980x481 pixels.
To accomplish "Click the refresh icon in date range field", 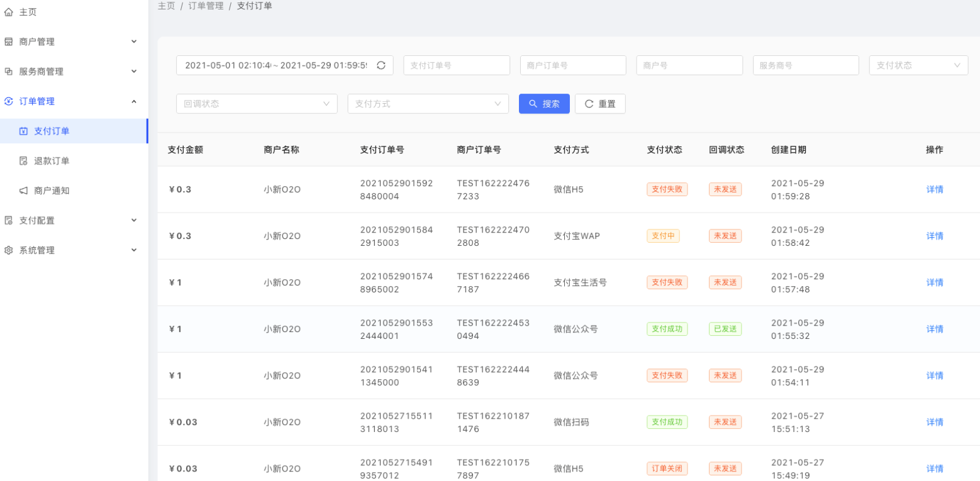I will pyautogui.click(x=381, y=65).
